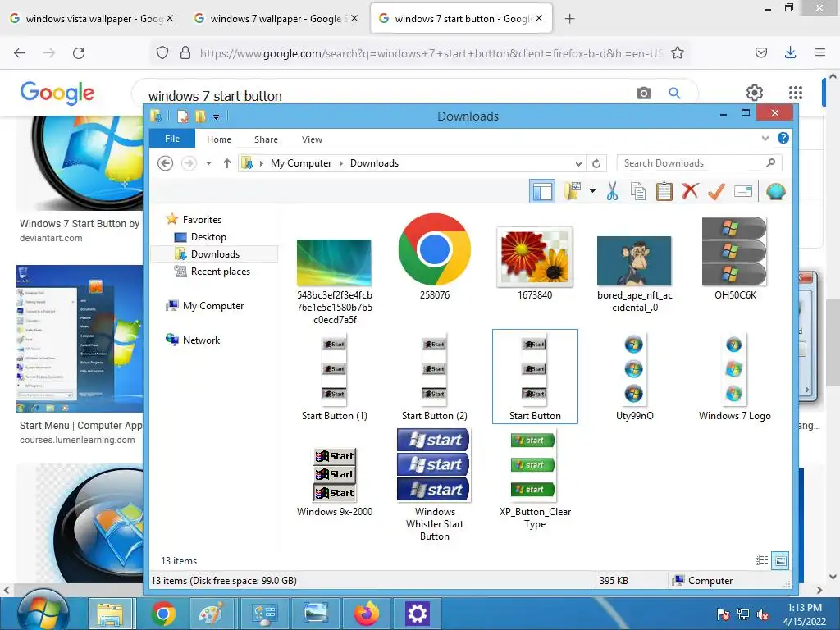The height and width of the screenshot is (630, 840).
Task: Select the Windows 7 Logo file
Action: click(x=734, y=377)
